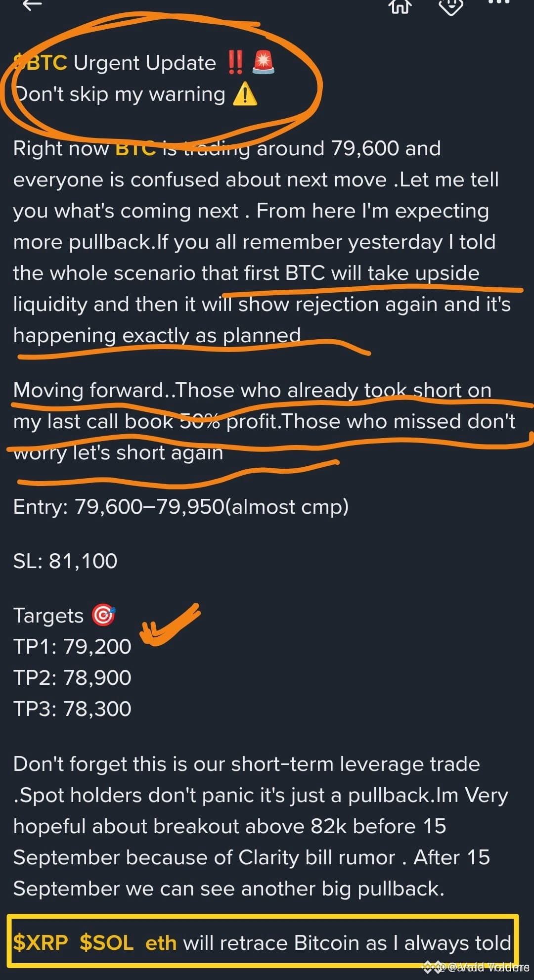
Task: Tap the Entry: 79,600–79,950 line
Action: (x=181, y=507)
